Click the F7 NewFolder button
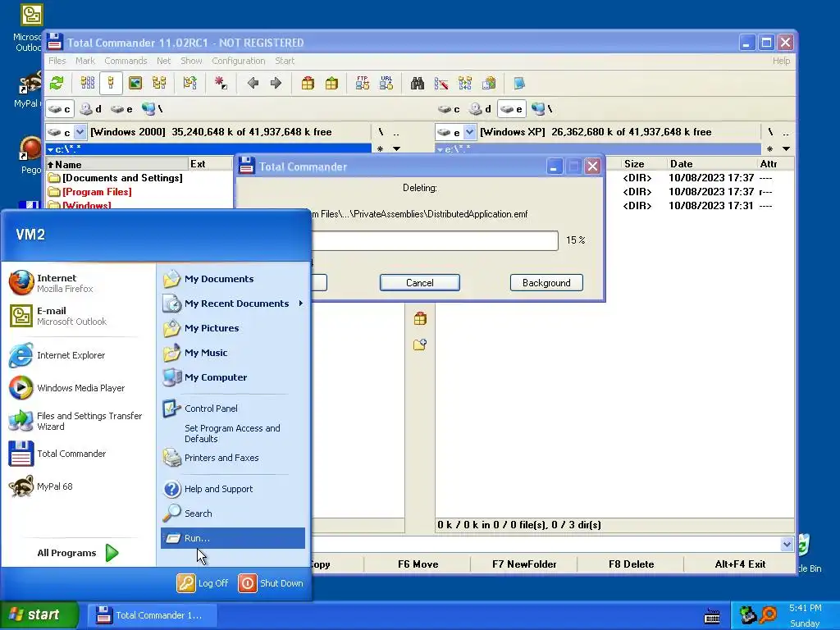840x630 pixels. pos(524,564)
